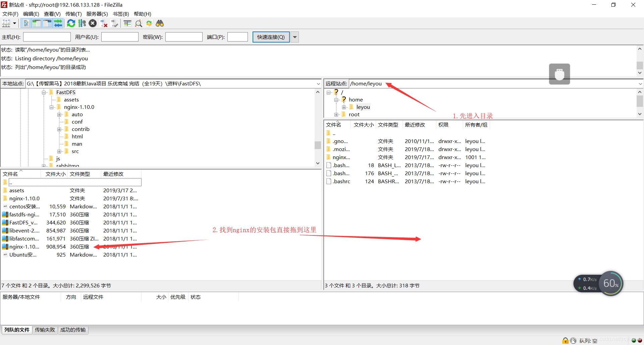Open directory listing filters dialog
644x345 pixels.
[127, 23]
